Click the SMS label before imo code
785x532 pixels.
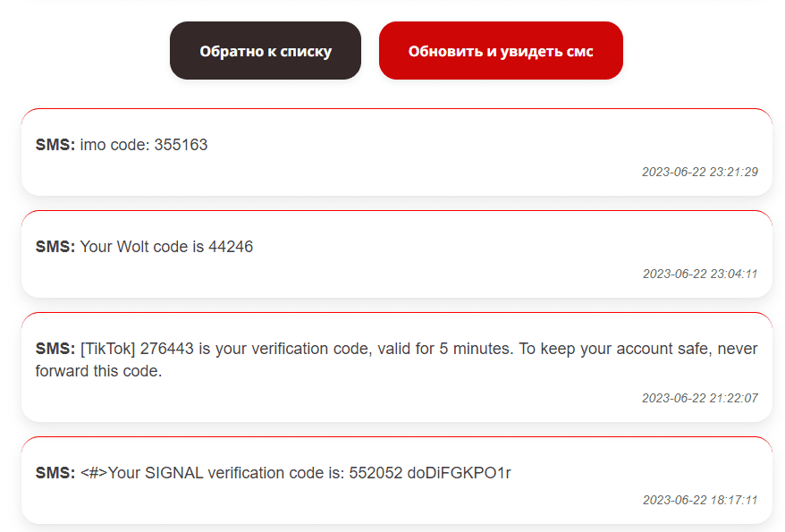pyautogui.click(x=55, y=145)
